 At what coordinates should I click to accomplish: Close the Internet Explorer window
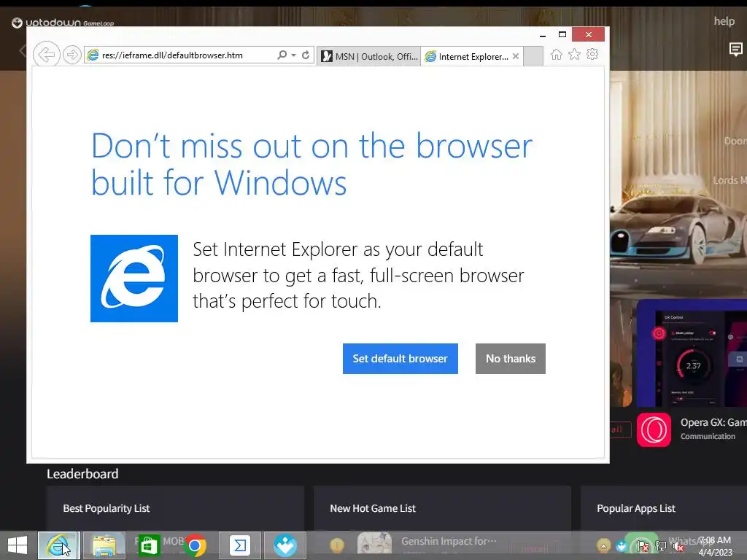[589, 35]
